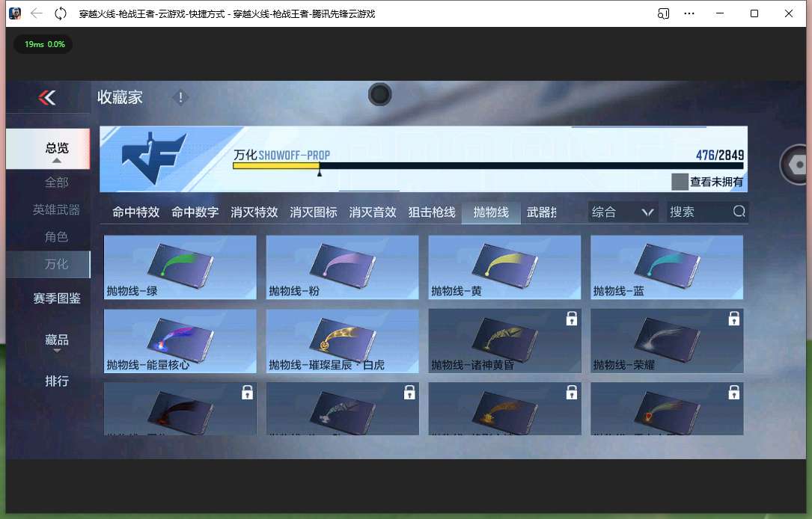Select 角色 in the sidebar
The height and width of the screenshot is (519, 812).
[x=56, y=237]
